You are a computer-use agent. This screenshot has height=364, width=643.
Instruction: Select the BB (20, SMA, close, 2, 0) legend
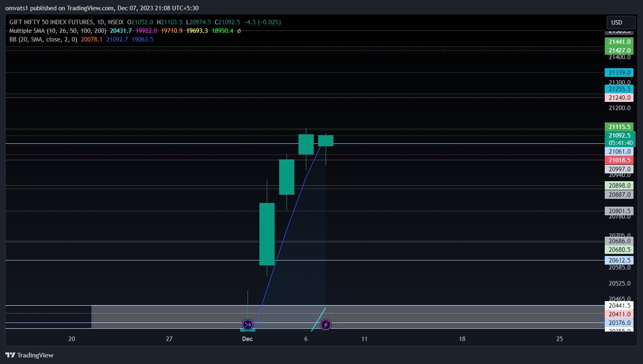[x=43, y=39]
